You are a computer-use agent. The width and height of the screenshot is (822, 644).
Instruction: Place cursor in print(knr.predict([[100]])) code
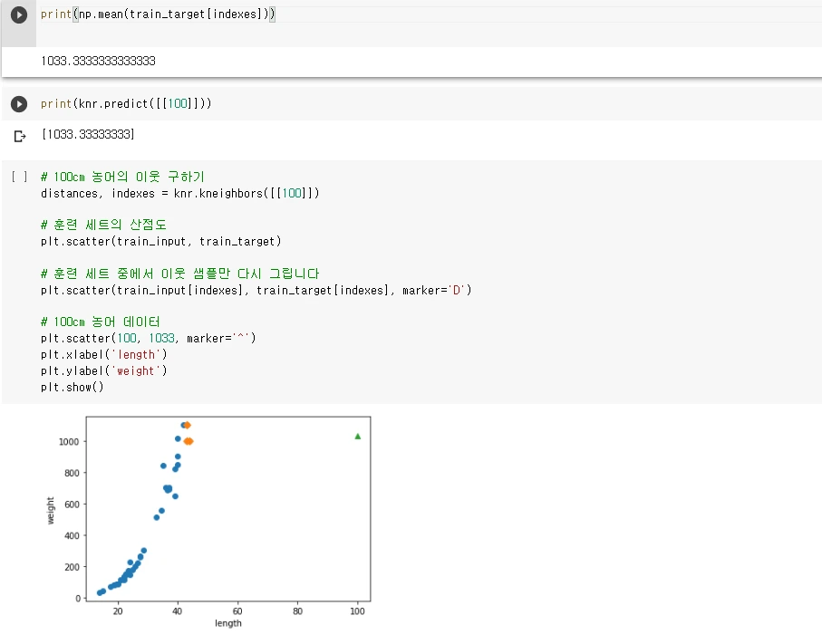(x=126, y=104)
